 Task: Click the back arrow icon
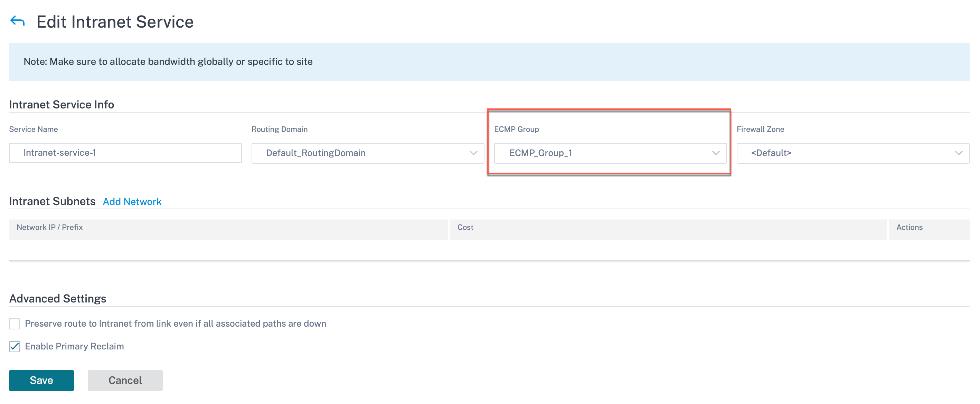pos(18,21)
